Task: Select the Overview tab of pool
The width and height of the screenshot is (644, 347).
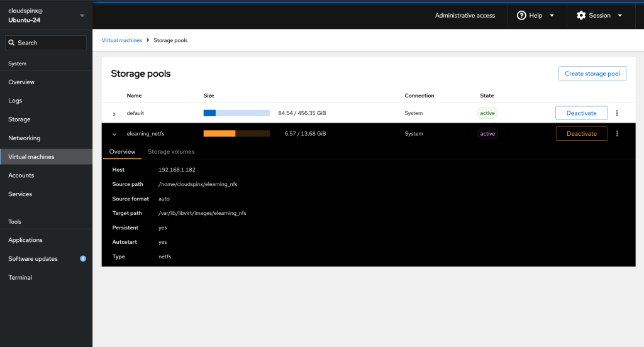Action: pyautogui.click(x=122, y=151)
